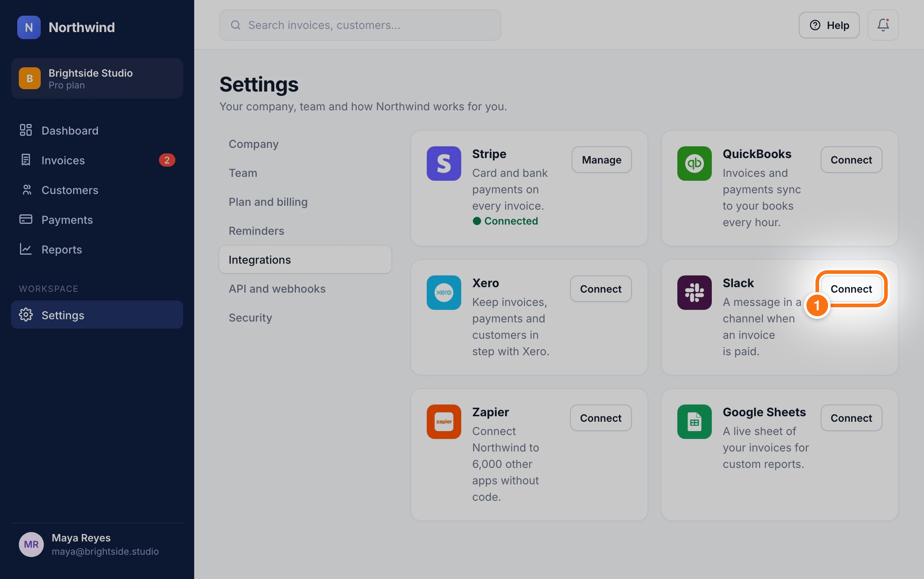Click the Brightside Studio B badge
Image resolution: width=924 pixels, height=579 pixels.
pos(30,78)
